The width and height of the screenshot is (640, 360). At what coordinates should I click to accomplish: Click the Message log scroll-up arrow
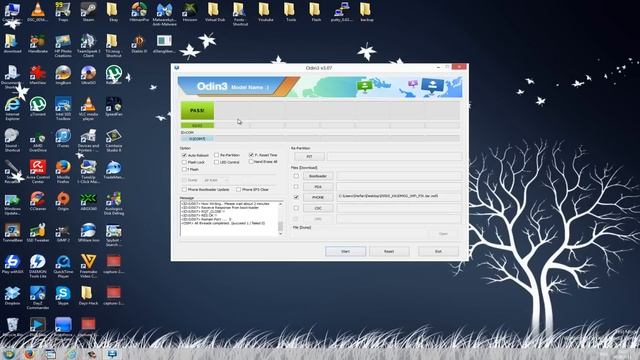point(280,204)
